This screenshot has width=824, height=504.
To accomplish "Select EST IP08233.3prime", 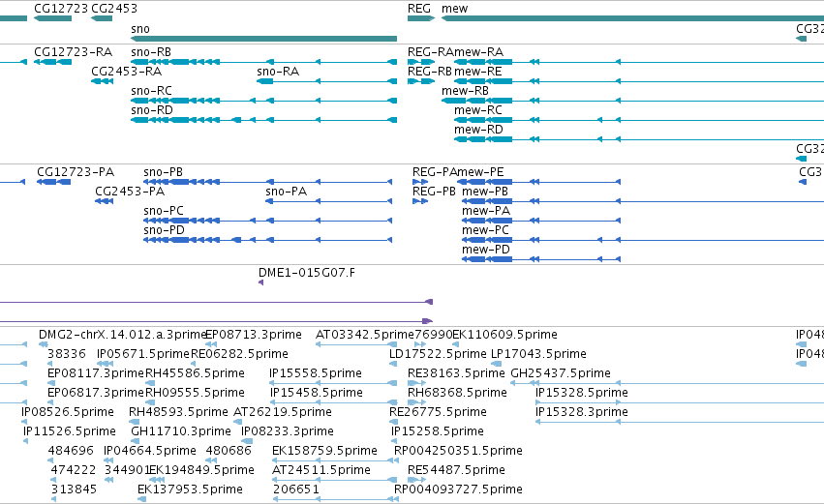I will coord(245,441).
